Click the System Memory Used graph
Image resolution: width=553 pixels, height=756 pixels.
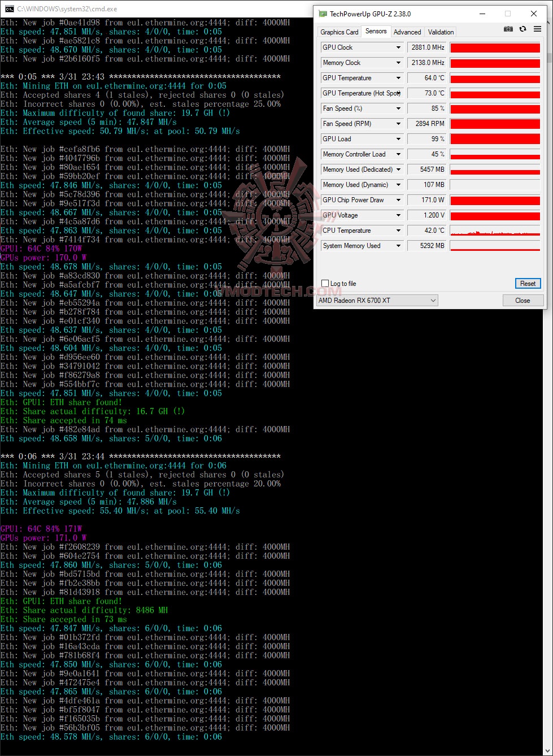pos(495,246)
